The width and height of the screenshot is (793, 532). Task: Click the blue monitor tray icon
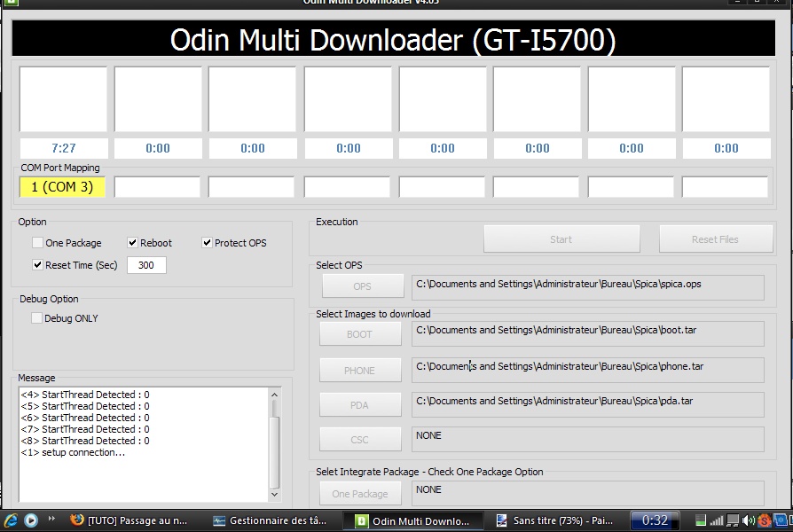coord(781,520)
